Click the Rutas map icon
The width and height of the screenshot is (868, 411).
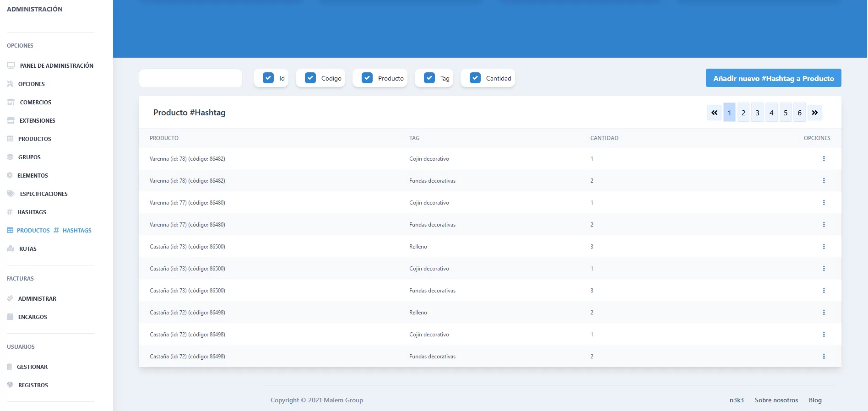pos(11,249)
